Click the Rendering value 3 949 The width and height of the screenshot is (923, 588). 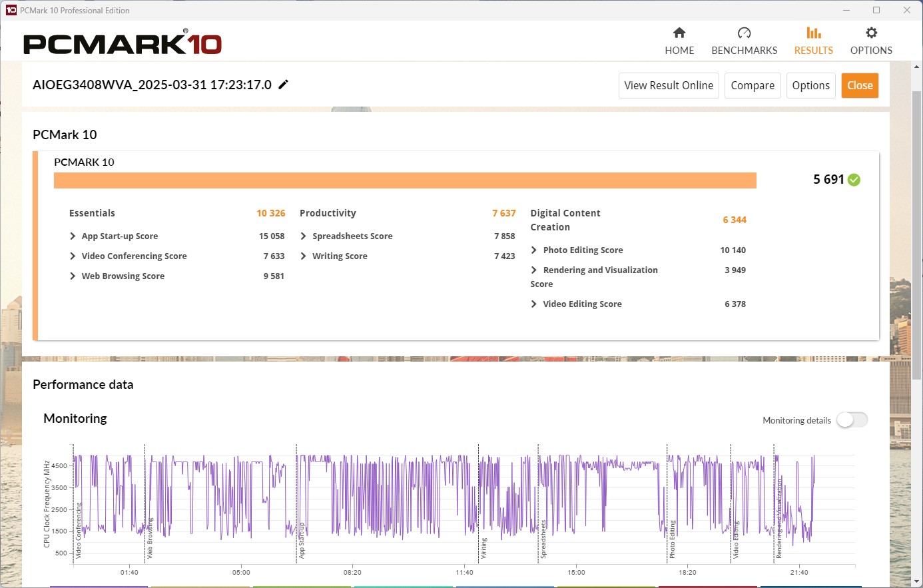coord(735,270)
